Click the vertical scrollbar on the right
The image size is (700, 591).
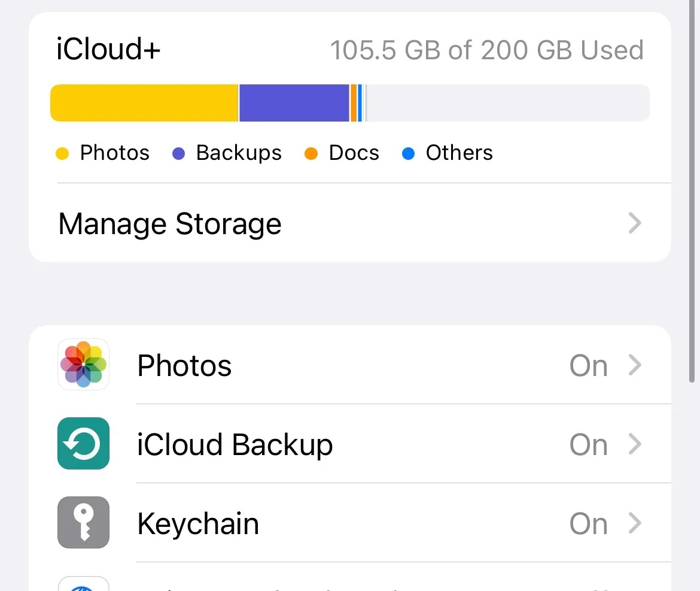692,191
